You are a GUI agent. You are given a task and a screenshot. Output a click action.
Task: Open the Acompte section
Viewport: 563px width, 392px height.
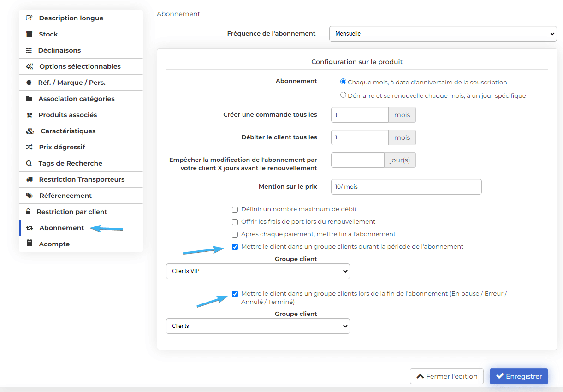(x=81, y=244)
